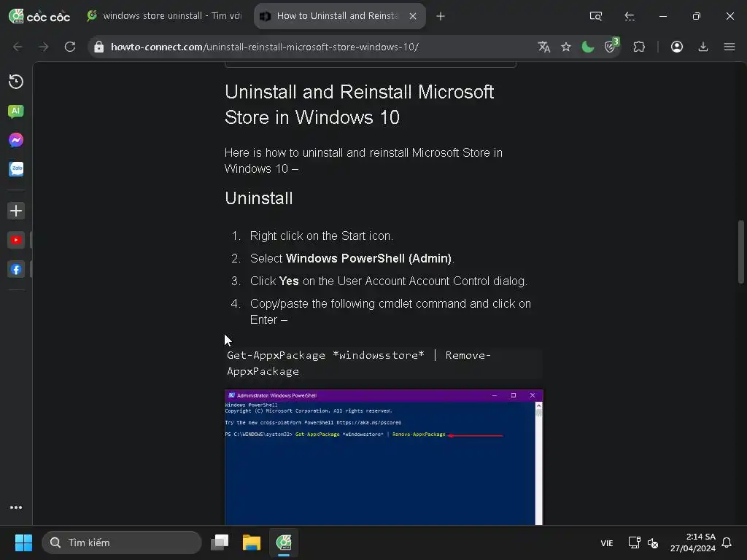The width and height of the screenshot is (747, 560).
Task: Open the tab search icon in title bar
Action: tap(595, 16)
